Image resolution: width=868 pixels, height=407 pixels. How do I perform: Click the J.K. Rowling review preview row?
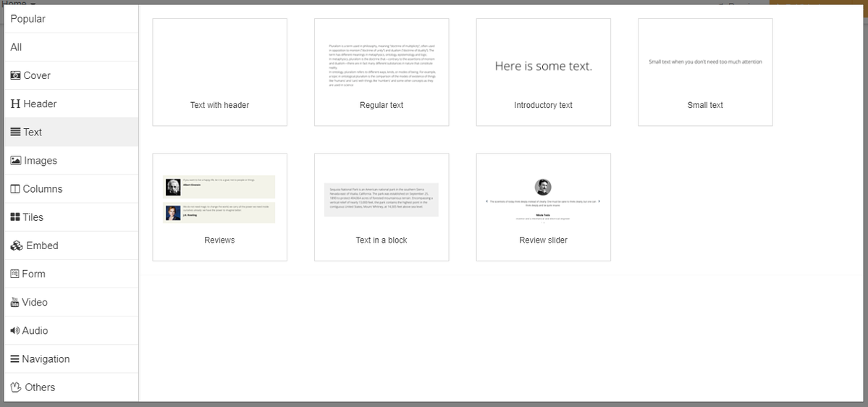tap(220, 213)
